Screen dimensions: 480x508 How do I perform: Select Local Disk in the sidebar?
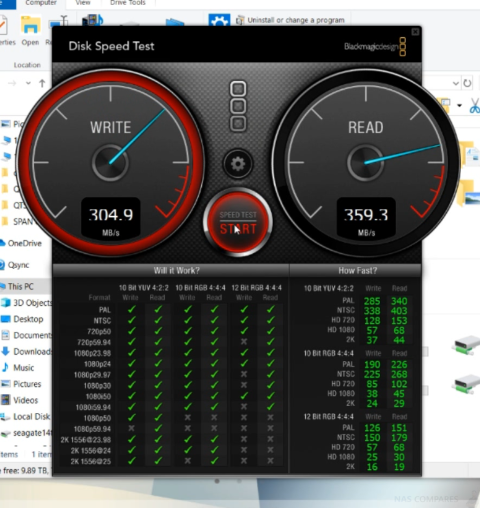pyautogui.click(x=26, y=417)
